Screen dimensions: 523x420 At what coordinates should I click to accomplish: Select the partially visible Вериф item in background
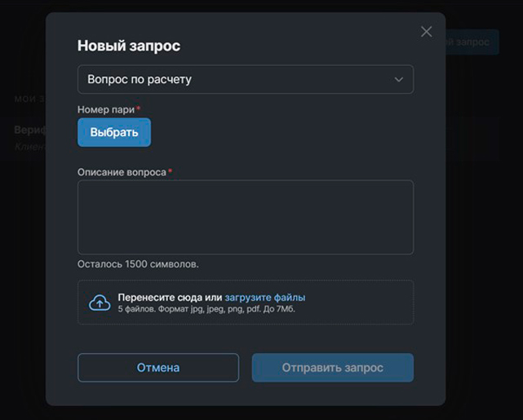tap(29, 130)
